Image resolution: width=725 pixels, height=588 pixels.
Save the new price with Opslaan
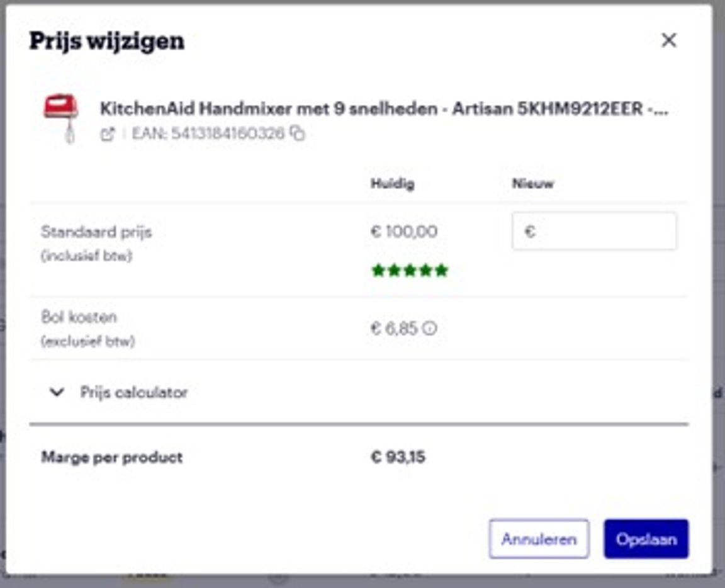(x=647, y=539)
